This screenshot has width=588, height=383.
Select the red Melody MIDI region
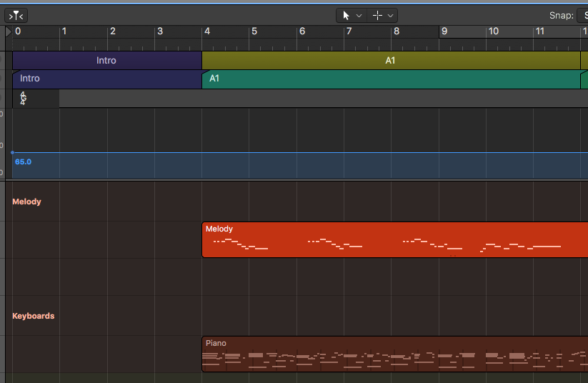coord(394,239)
